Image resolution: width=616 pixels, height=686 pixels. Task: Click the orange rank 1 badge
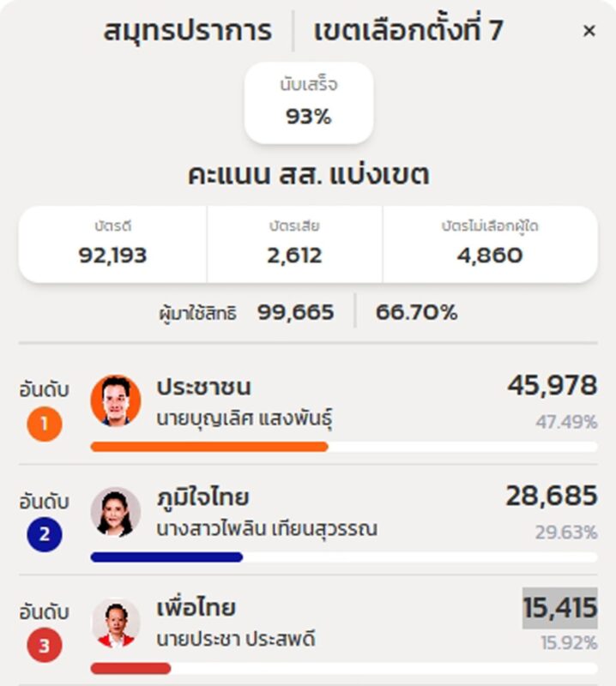(x=45, y=424)
